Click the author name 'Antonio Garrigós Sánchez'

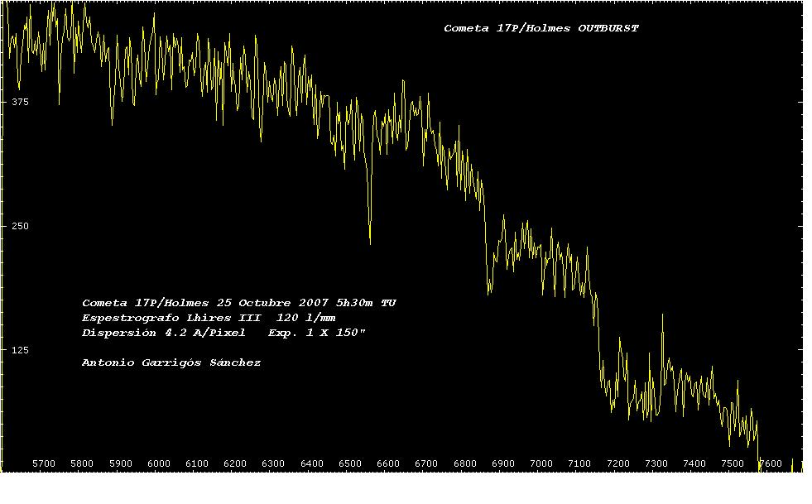click(x=171, y=362)
